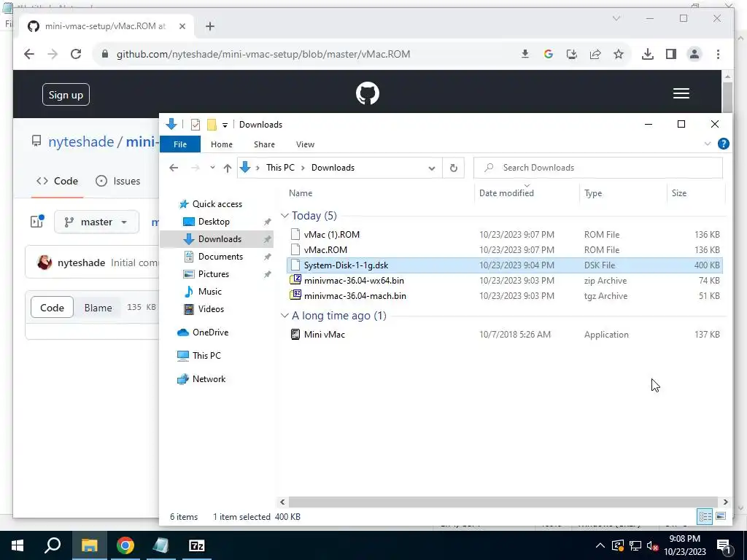Open taskbar search magnifier
747x560 pixels.
53,545
